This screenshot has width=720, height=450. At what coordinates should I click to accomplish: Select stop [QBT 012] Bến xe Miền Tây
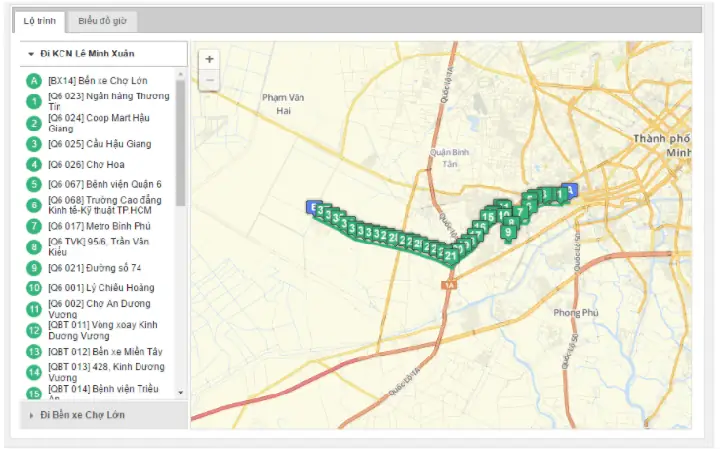[x=105, y=352]
